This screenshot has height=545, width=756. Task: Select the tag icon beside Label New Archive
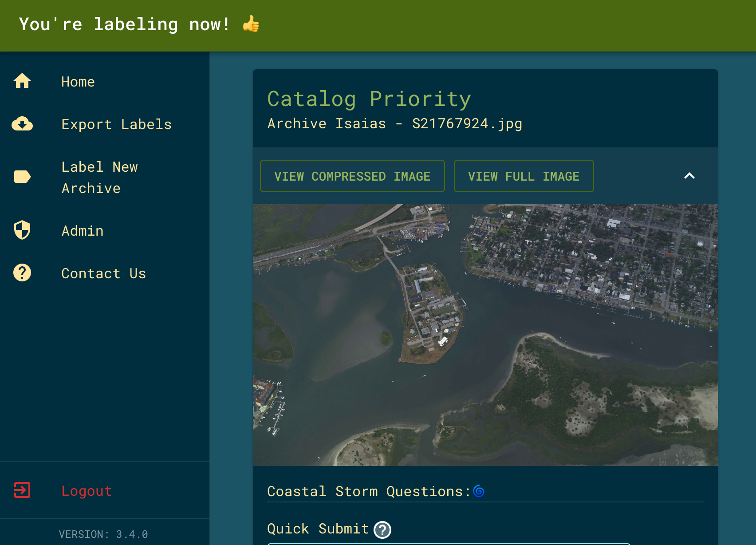[x=22, y=177]
